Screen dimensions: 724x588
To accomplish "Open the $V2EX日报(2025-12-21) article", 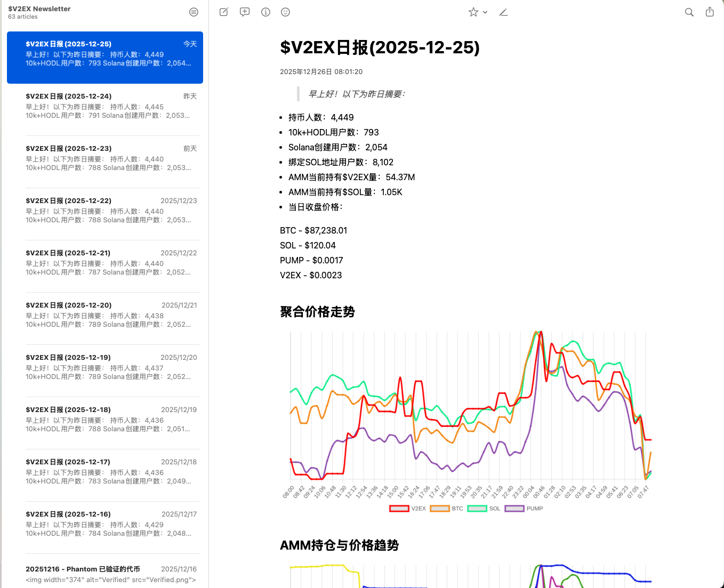I will coord(105,266).
